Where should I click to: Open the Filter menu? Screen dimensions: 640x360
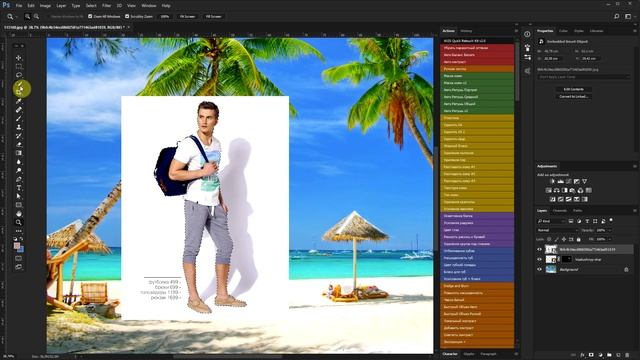107,6
